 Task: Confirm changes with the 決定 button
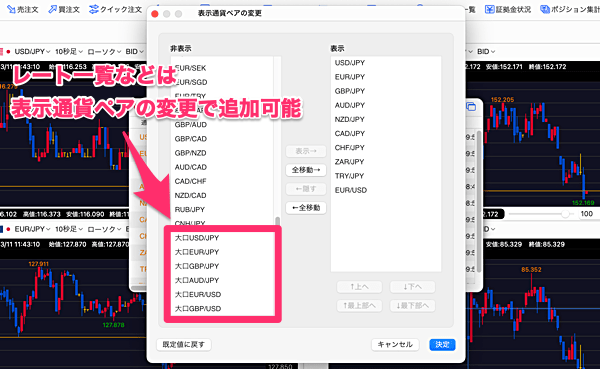[x=442, y=345]
